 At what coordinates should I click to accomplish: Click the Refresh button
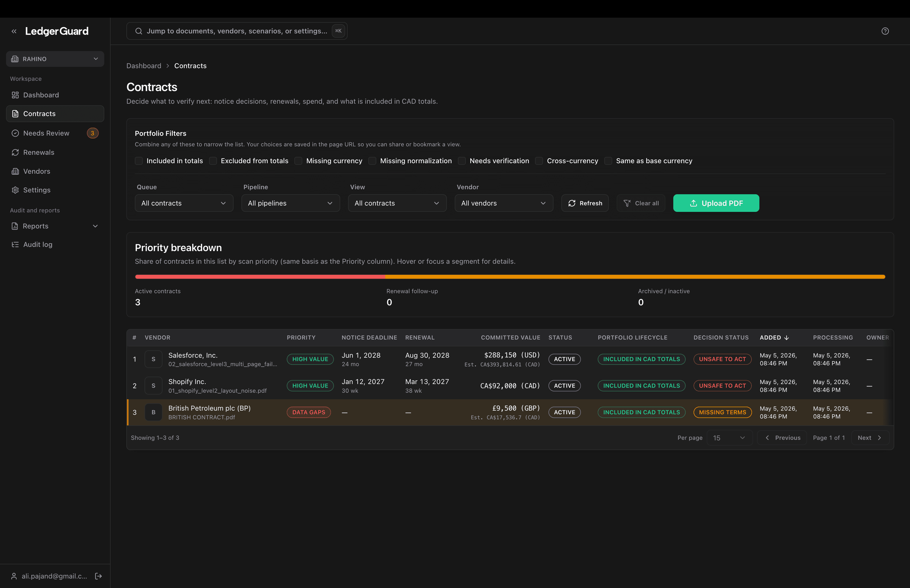585,203
